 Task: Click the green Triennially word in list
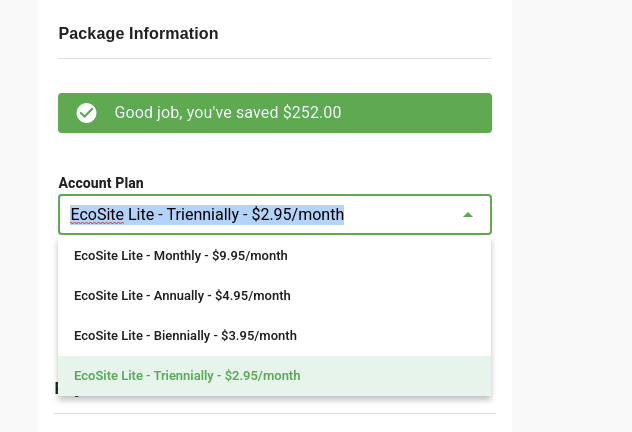(183, 376)
